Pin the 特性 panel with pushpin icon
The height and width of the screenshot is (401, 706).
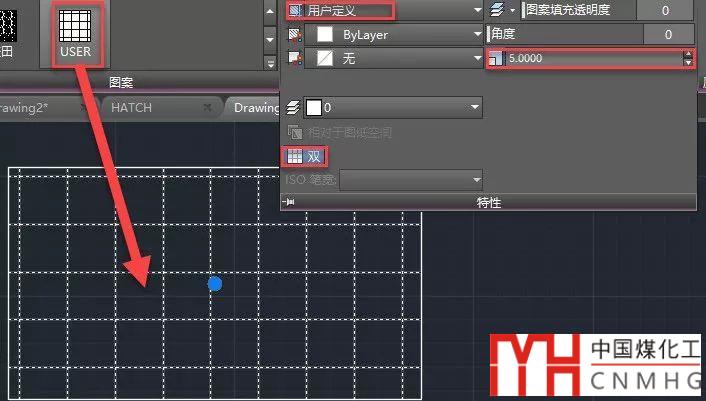288,202
